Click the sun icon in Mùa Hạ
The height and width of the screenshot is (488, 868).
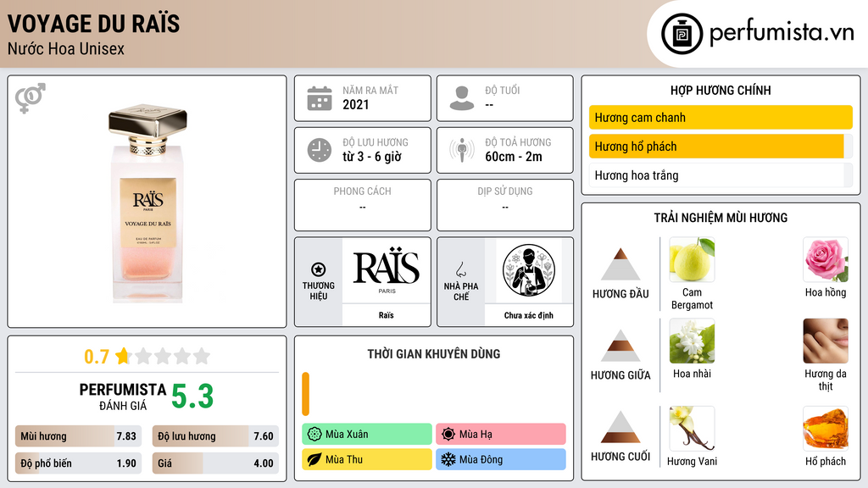[x=448, y=435]
